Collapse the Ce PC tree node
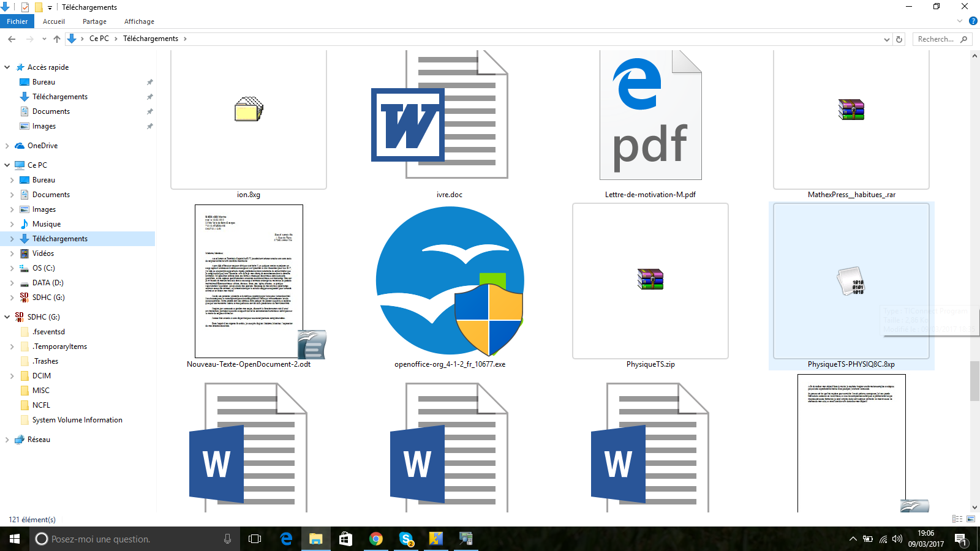This screenshot has width=980, height=551. coord(7,165)
